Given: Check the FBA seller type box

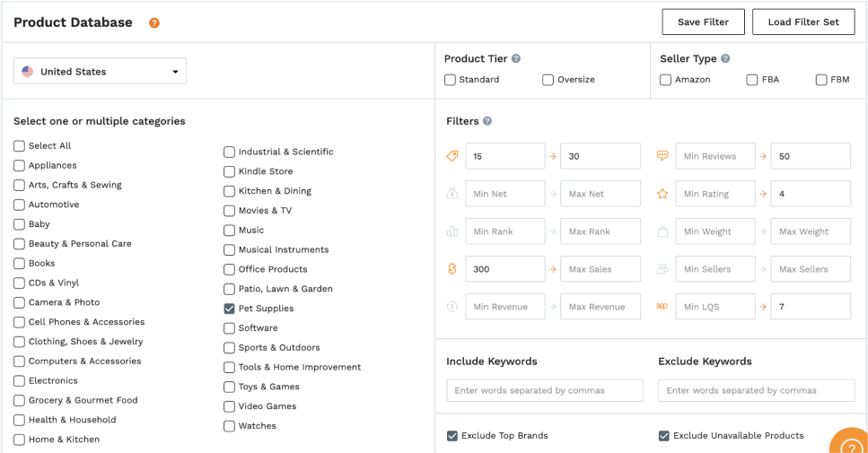Looking at the screenshot, I should pyautogui.click(x=751, y=80).
